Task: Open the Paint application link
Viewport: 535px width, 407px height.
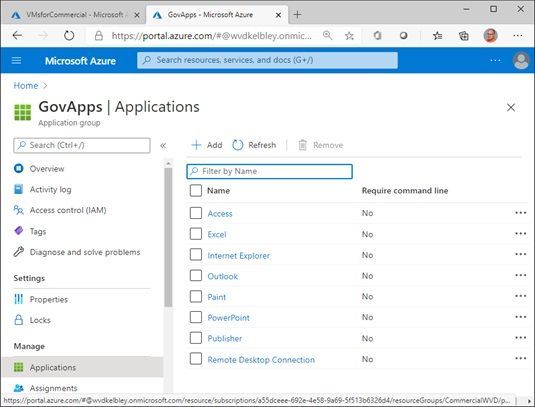Action: [x=216, y=297]
